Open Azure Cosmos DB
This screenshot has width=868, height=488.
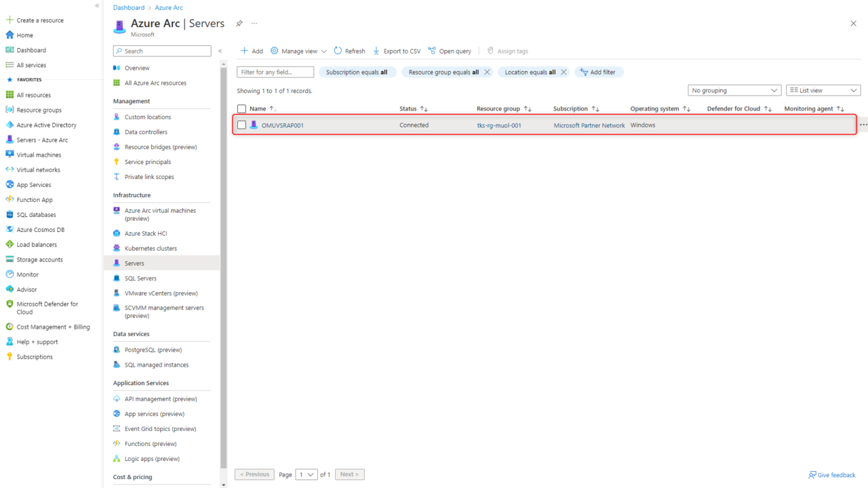point(41,230)
